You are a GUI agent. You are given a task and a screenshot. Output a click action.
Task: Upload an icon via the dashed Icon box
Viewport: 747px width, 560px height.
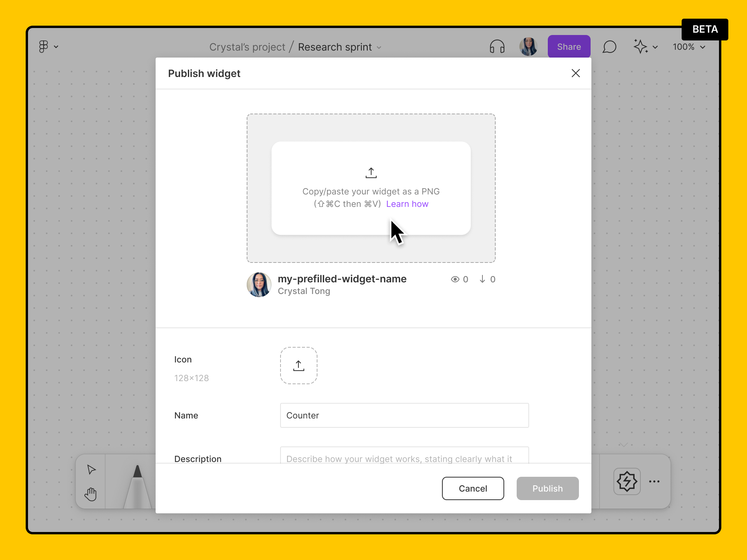tap(299, 366)
